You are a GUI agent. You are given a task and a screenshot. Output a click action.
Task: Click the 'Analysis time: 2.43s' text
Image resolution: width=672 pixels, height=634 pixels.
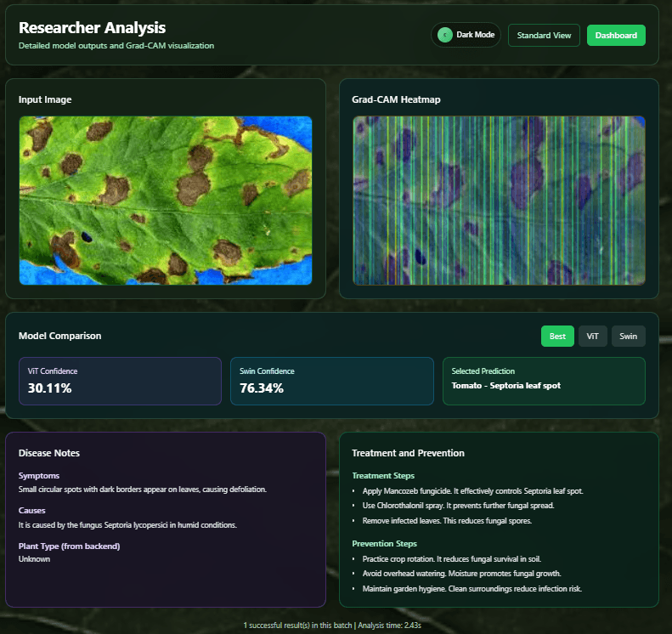[x=390, y=626]
